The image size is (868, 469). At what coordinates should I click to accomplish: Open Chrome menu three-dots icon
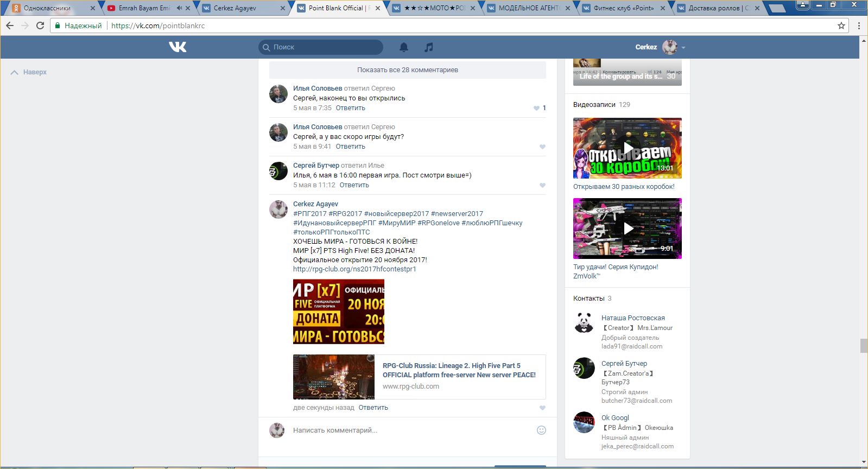(x=859, y=26)
